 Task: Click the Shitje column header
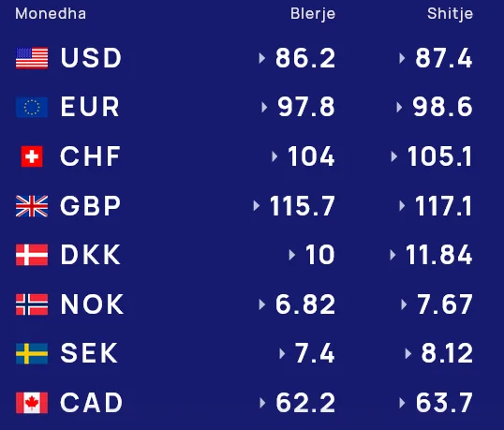(450, 14)
